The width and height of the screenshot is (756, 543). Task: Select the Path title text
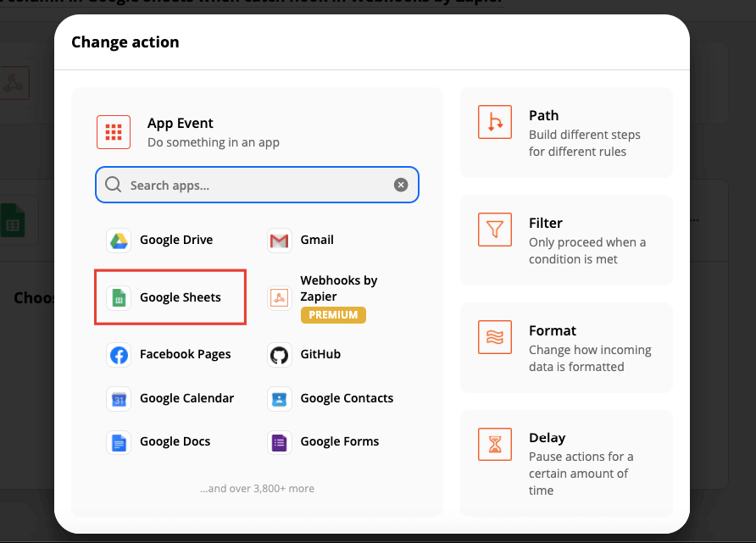coord(543,116)
